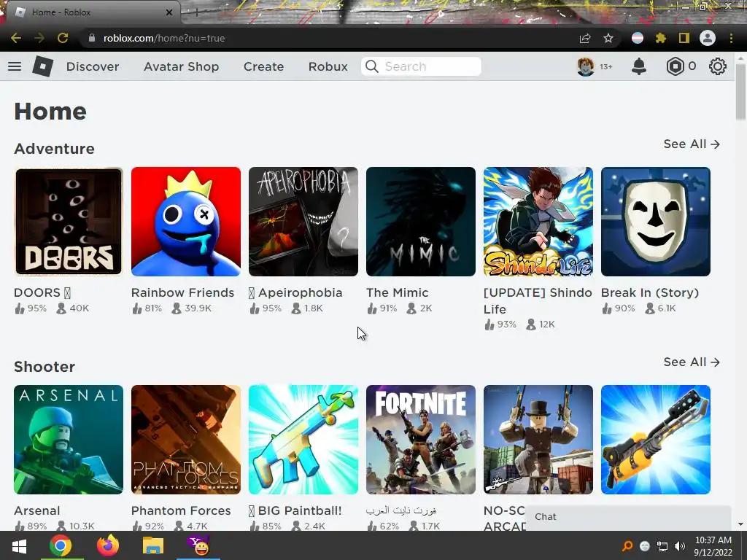Launch Firefox from the taskbar
Image resolution: width=747 pixels, height=560 pixels.
tap(107, 545)
